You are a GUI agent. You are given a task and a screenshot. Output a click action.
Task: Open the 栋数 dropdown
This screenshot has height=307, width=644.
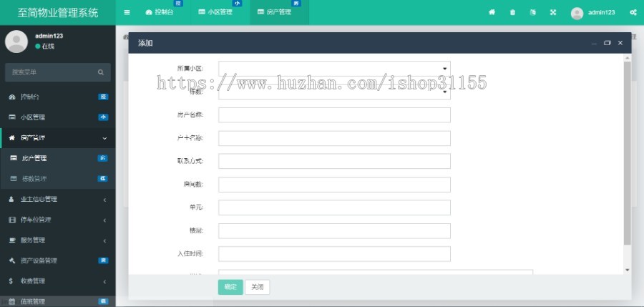tap(334, 92)
